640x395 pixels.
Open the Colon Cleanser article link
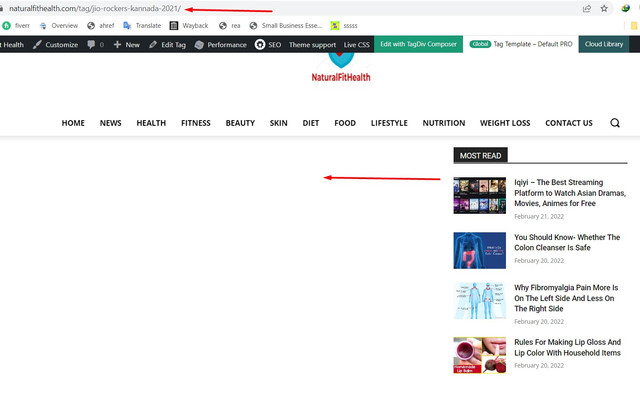click(x=567, y=242)
